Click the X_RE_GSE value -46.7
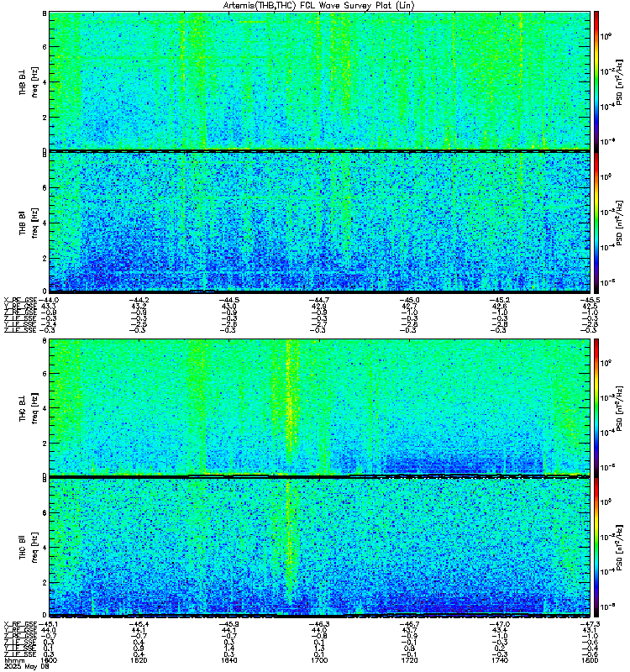Image resolution: width=630 pixels, height=672 pixels. 409,624
